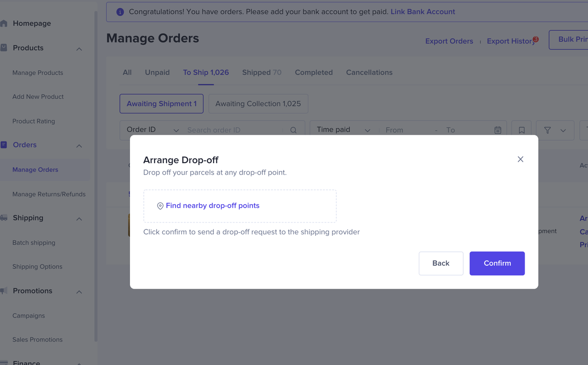Click the search magnifier icon

294,130
